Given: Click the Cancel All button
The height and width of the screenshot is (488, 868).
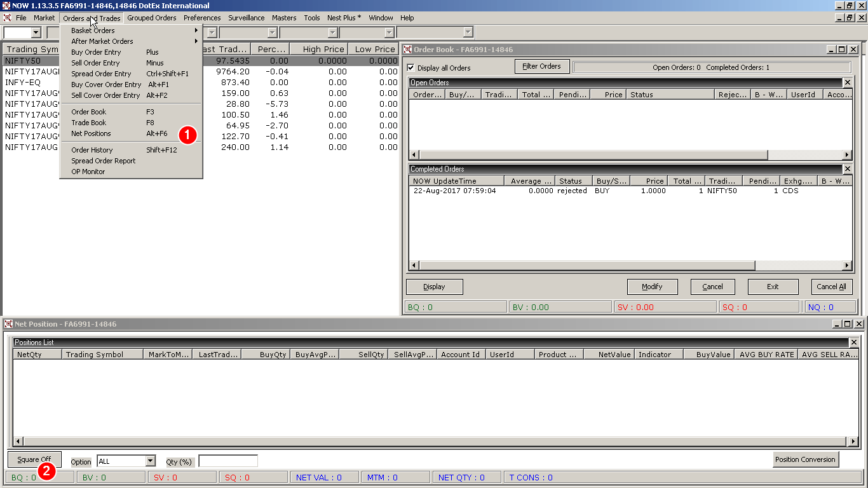Looking at the screenshot, I should point(832,287).
